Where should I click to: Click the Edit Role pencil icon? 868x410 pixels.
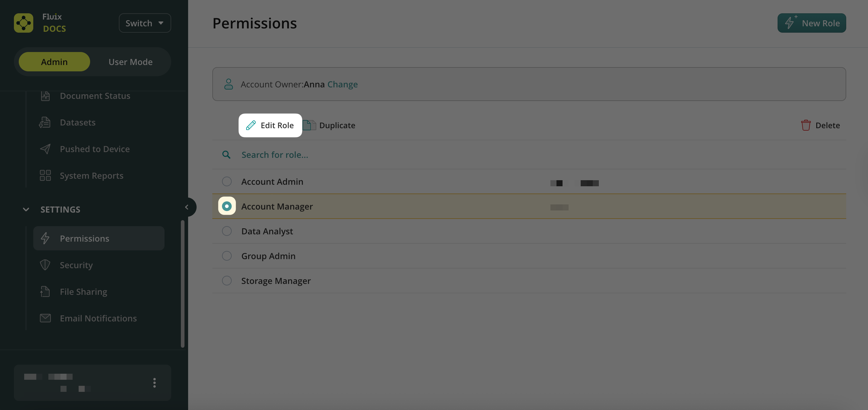(251, 125)
